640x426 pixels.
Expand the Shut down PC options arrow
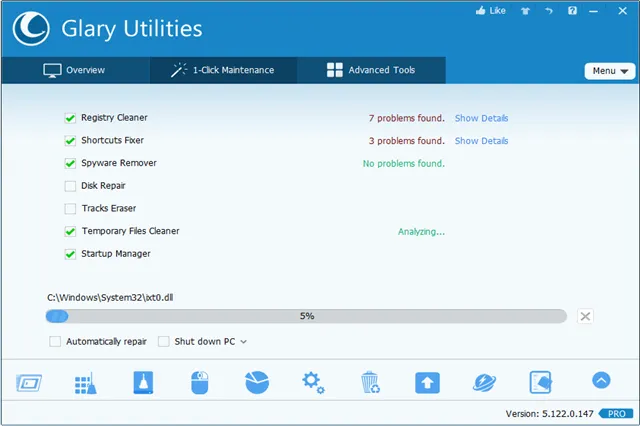point(244,342)
